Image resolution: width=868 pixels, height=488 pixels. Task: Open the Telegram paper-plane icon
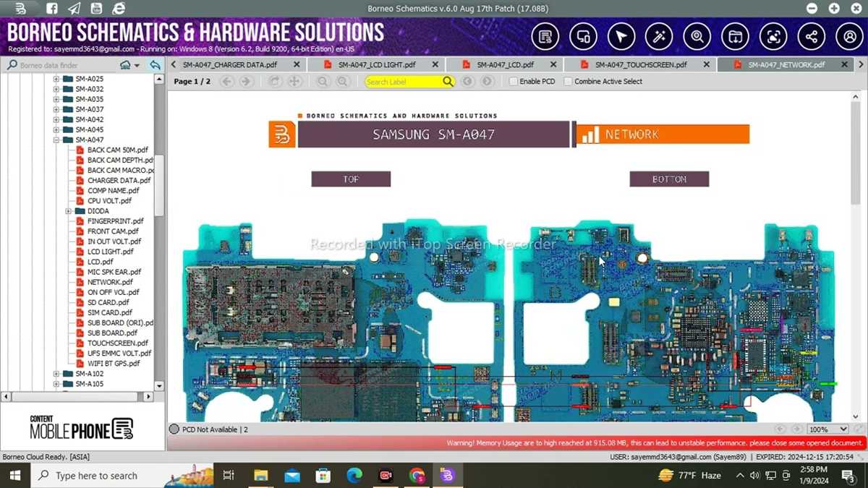tap(74, 9)
